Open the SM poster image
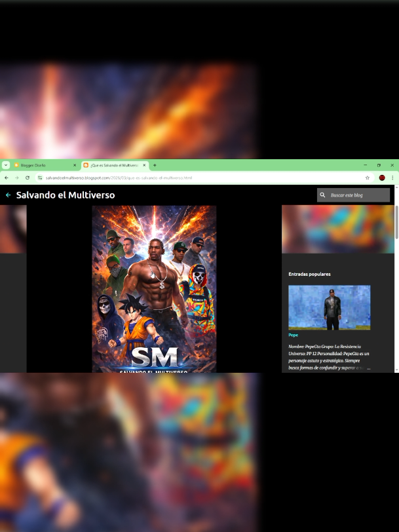 point(154,289)
